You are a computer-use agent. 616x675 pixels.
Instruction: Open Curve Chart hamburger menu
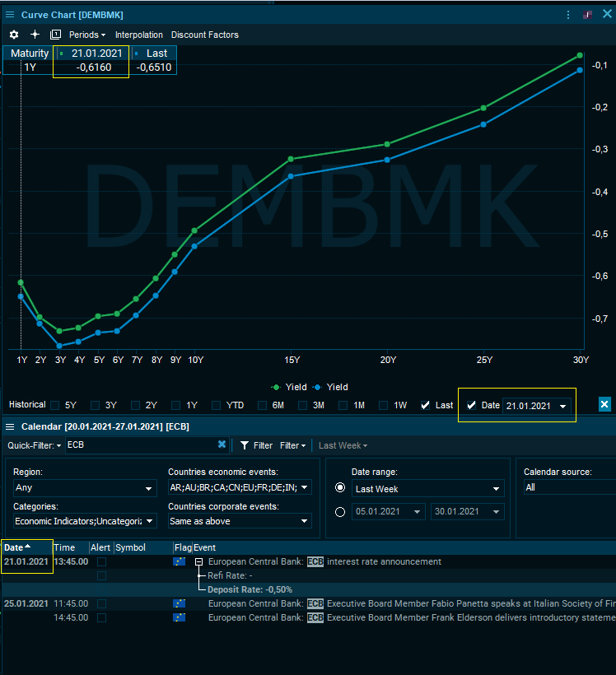point(10,15)
